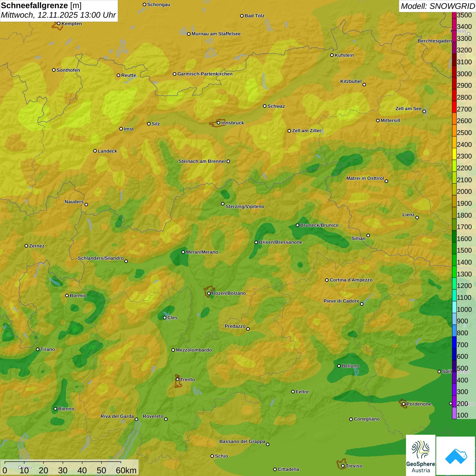
Task: Click the Tirano town label
Action: click(x=48, y=349)
